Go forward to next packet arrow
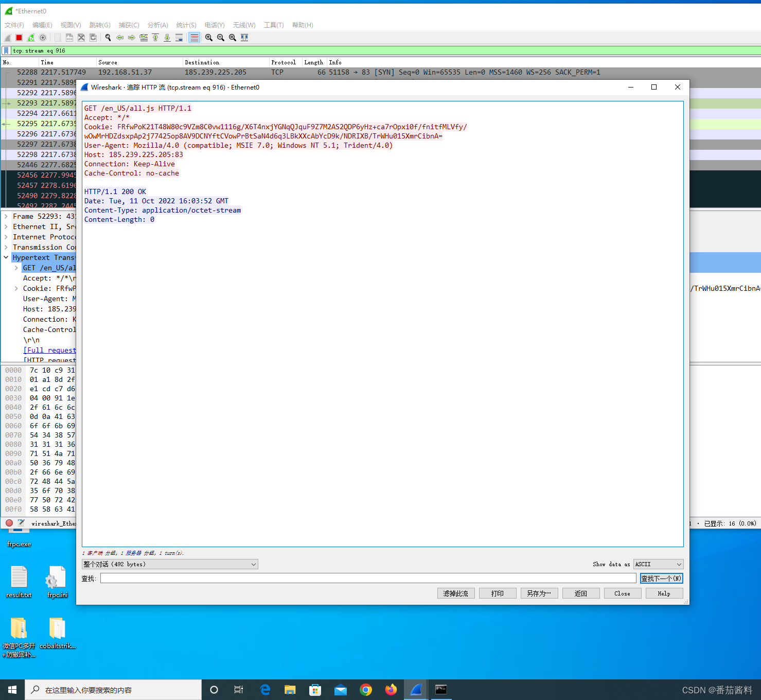 pos(132,38)
